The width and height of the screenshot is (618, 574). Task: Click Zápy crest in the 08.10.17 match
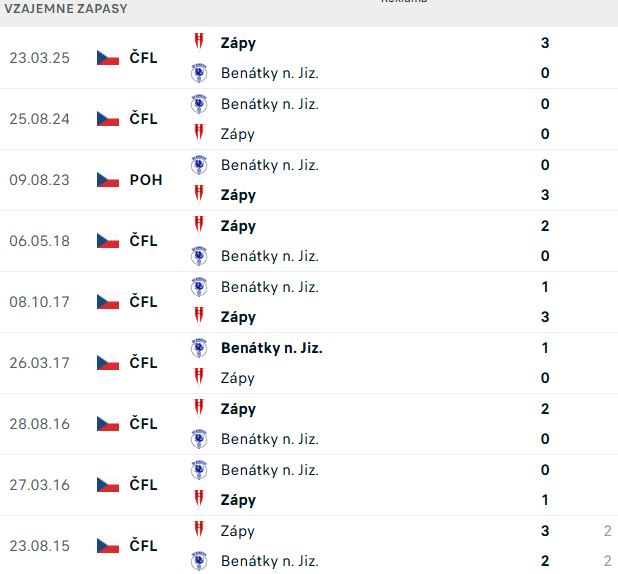click(x=199, y=317)
